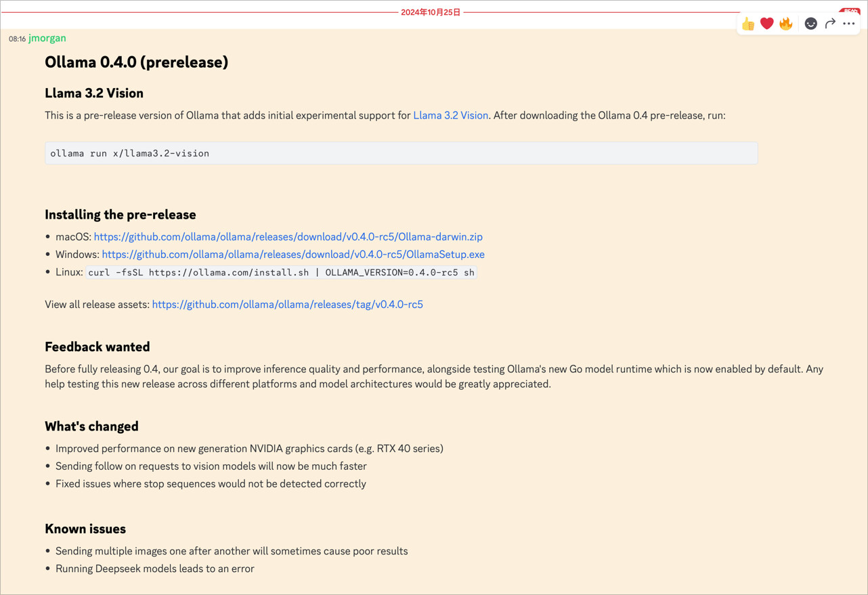This screenshot has height=595, width=868.
Task: React with the fire emoji
Action: (785, 24)
